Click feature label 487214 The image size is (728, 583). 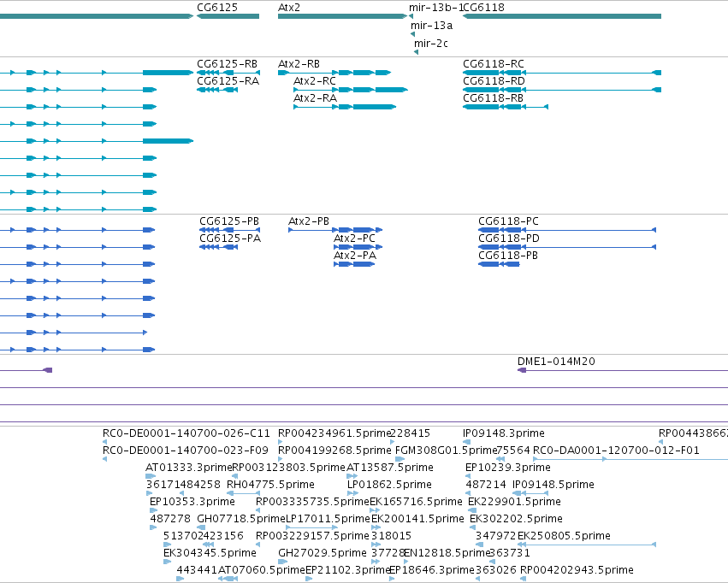click(486, 485)
